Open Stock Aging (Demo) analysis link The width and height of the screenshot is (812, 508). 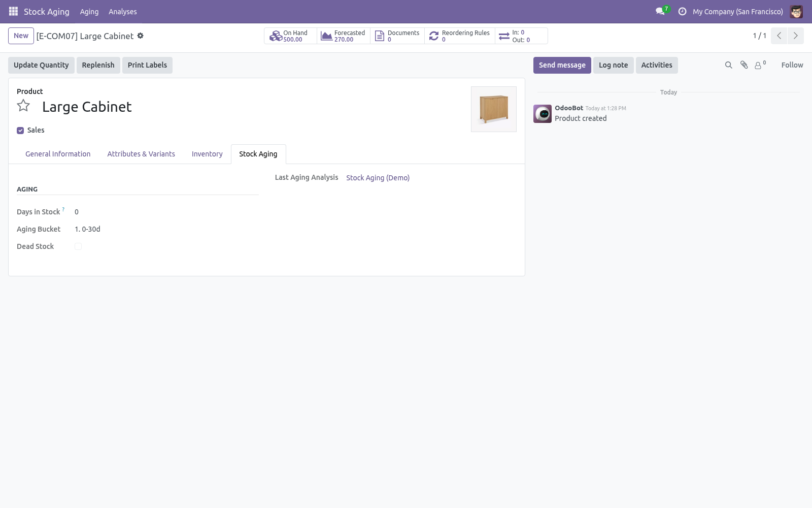pyautogui.click(x=378, y=178)
